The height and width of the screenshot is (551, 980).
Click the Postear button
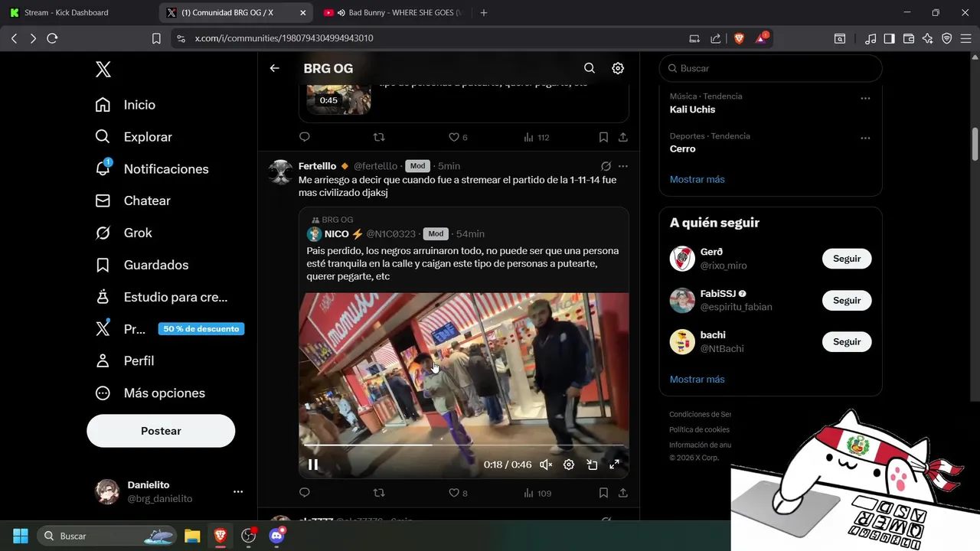[x=161, y=431]
